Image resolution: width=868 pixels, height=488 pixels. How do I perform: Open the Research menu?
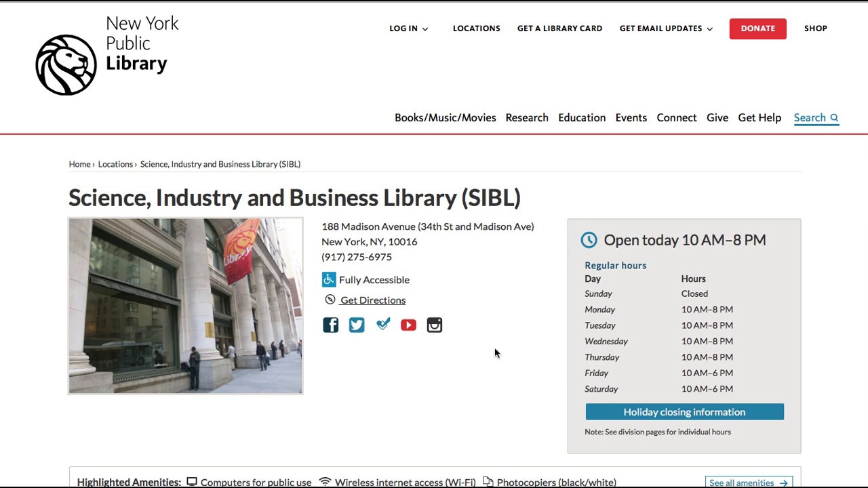pyautogui.click(x=527, y=118)
